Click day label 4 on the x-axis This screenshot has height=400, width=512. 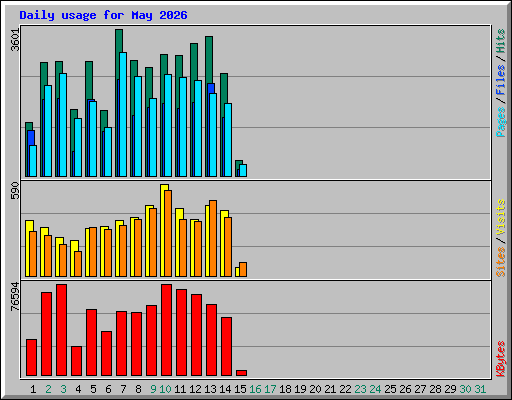(x=78, y=389)
